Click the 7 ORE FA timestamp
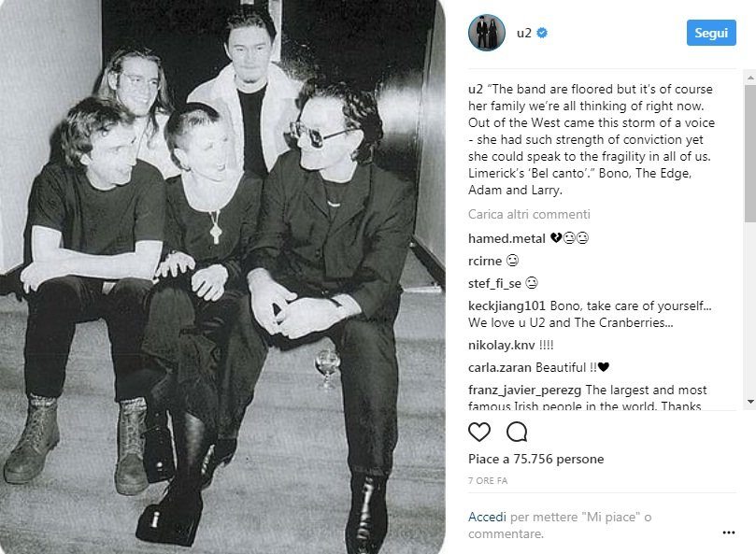This screenshot has height=554, width=756. (488, 481)
